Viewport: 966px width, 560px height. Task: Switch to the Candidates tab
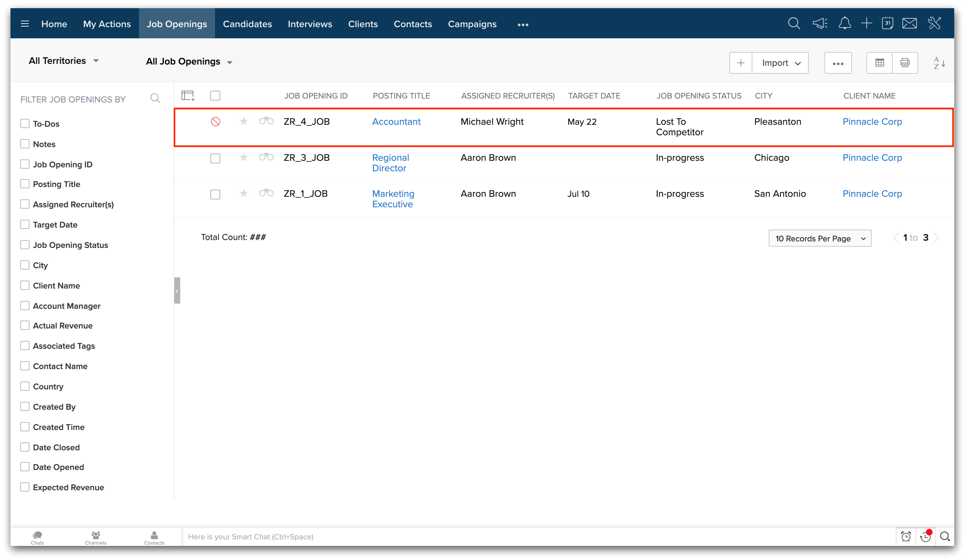click(247, 24)
